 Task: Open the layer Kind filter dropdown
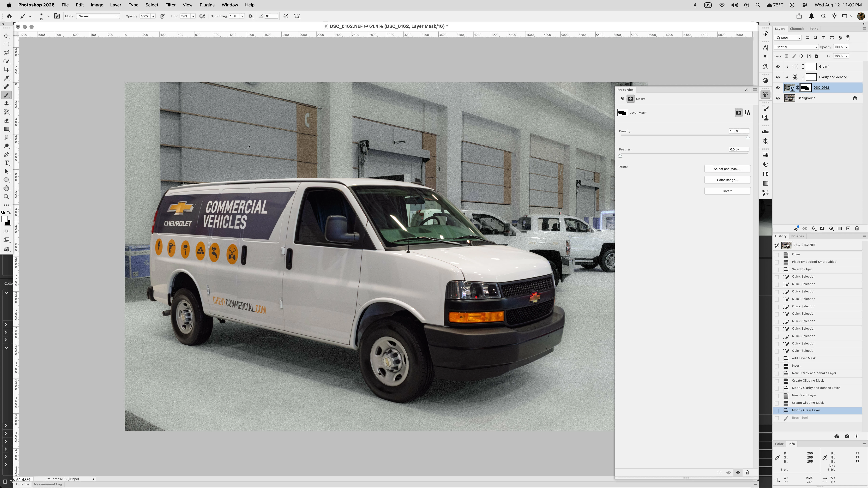coord(788,38)
